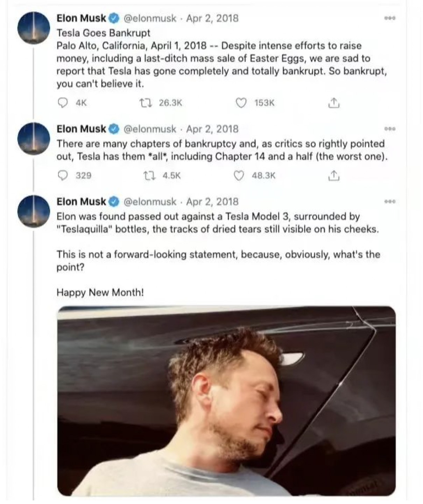
Task: Open the Apr 2, 2018 date of third tweet
Action: coord(212,202)
